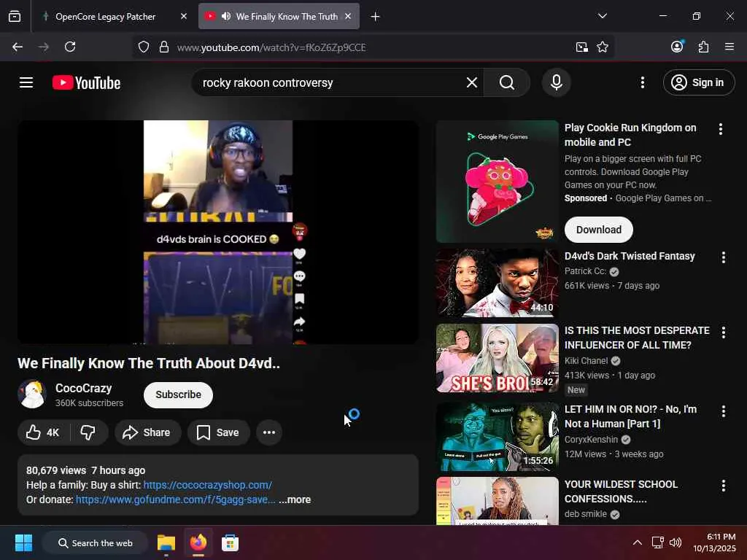Start voice search with microphone

point(556,82)
